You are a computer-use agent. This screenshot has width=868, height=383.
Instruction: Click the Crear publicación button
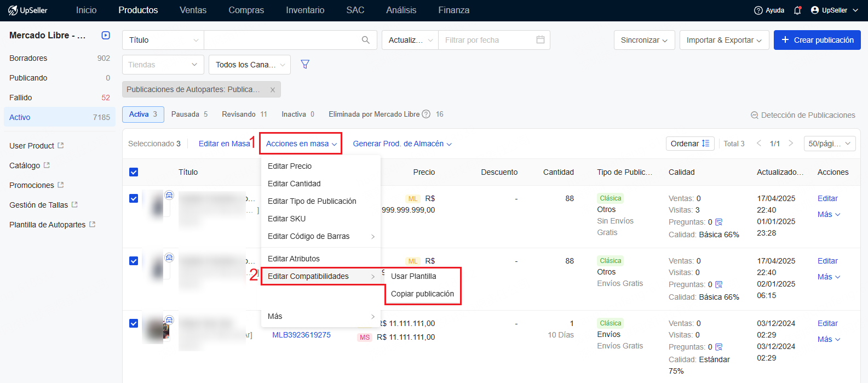(x=817, y=40)
